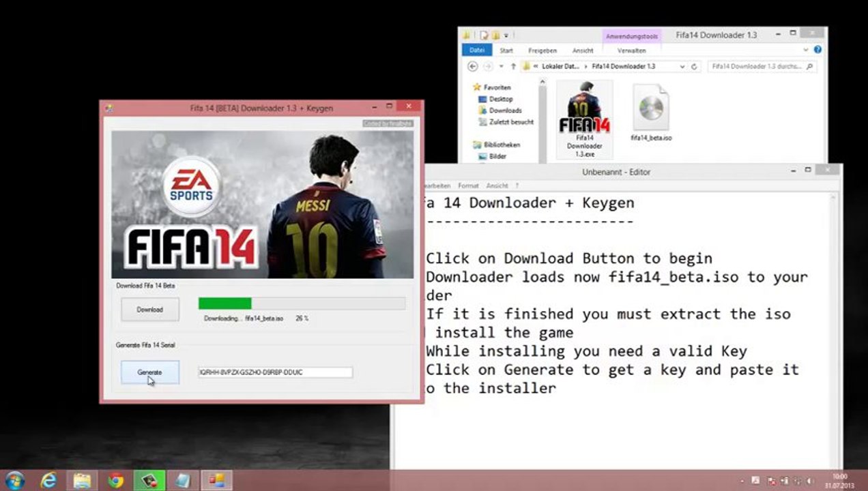Image resolution: width=868 pixels, height=491 pixels.
Task: Click the blue help icon in Explorer
Action: pyautogui.click(x=818, y=50)
